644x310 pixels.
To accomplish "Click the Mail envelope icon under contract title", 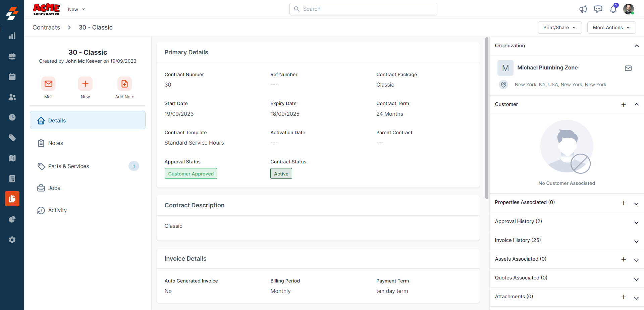I will point(48,84).
